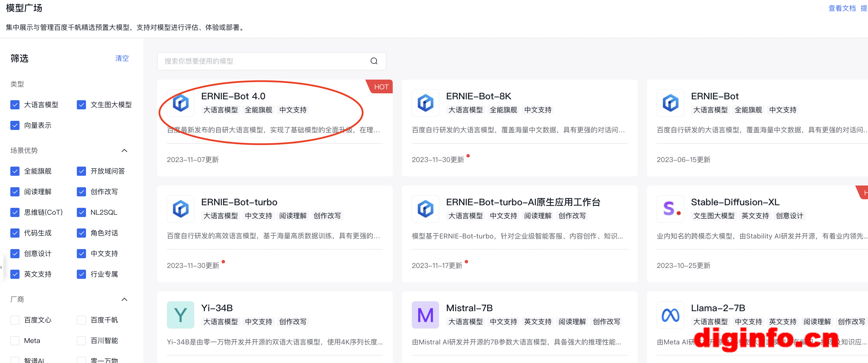Screen dimensions: 868x363
Task: Click the 创意设计 tag on Stable-Diffusion-XL
Action: [789, 216]
